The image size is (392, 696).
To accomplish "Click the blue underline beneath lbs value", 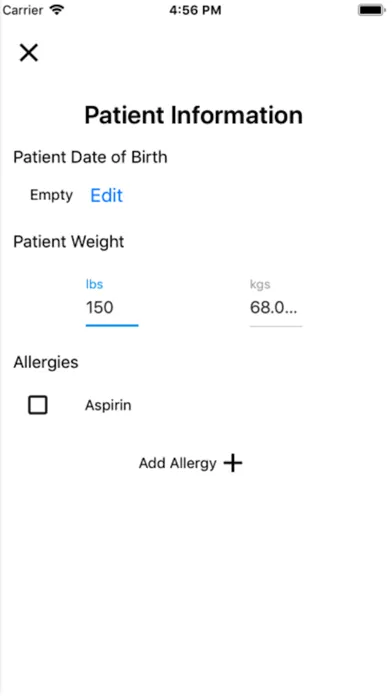I will tap(112, 325).
